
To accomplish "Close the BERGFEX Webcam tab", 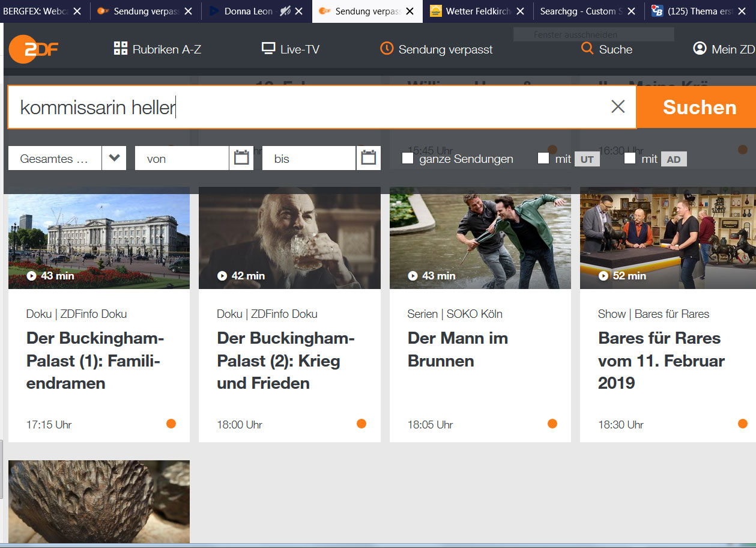I will [77, 11].
